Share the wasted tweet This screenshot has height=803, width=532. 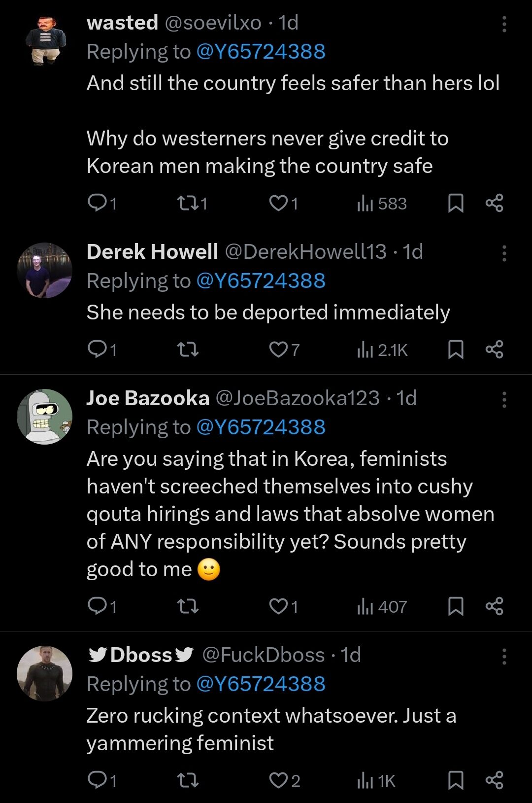pyautogui.click(x=494, y=203)
